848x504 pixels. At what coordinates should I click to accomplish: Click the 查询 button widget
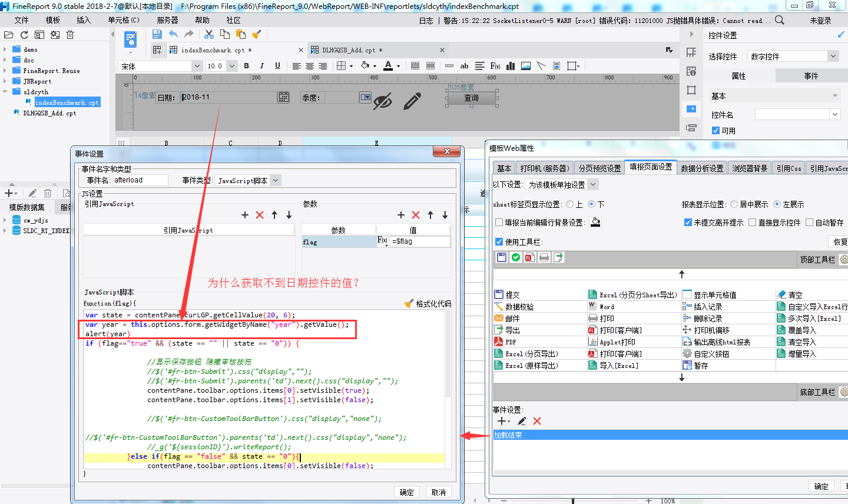pyautogui.click(x=472, y=98)
